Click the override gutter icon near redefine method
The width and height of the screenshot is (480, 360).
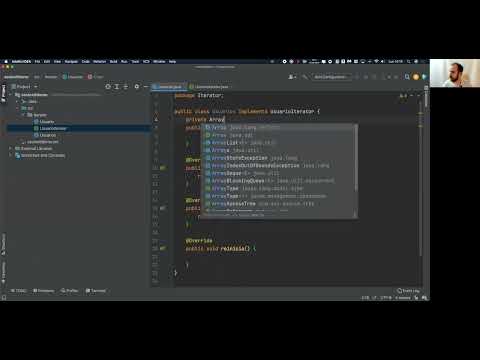point(163,249)
